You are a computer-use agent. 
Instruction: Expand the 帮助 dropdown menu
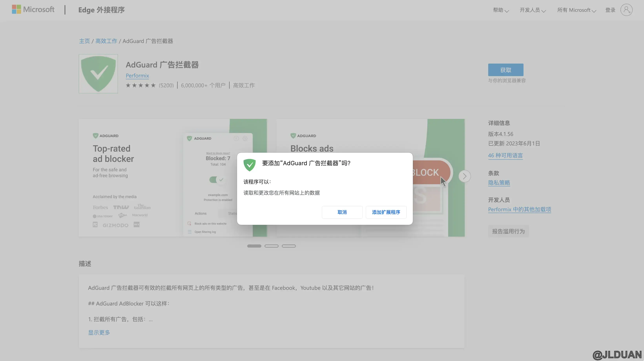click(x=501, y=10)
